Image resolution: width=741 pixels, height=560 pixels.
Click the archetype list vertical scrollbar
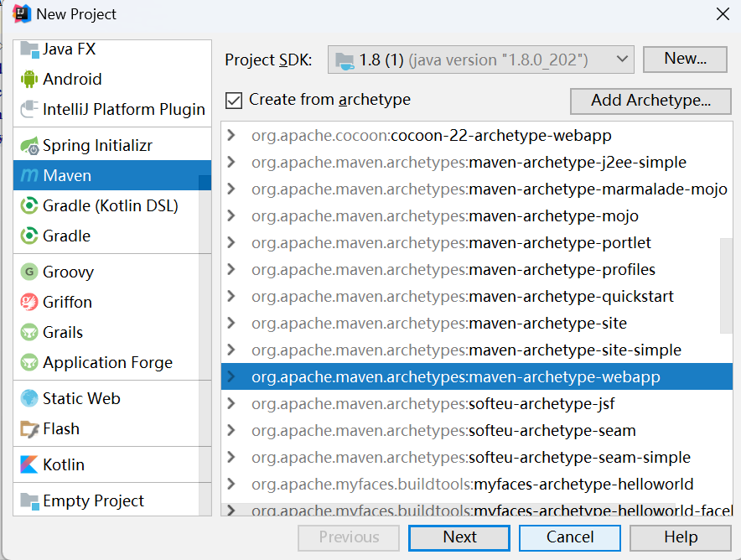coord(726,285)
